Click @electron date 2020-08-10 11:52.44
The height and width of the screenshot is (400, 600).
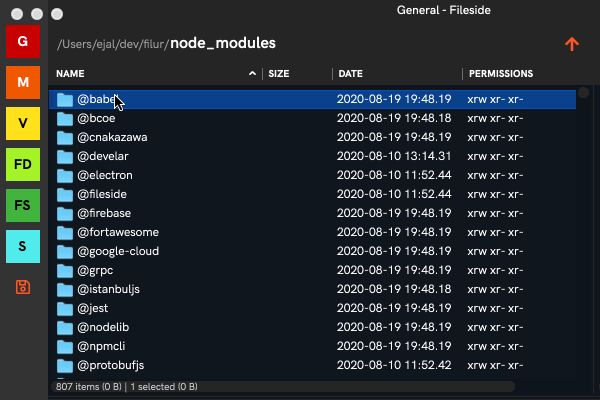click(394, 175)
